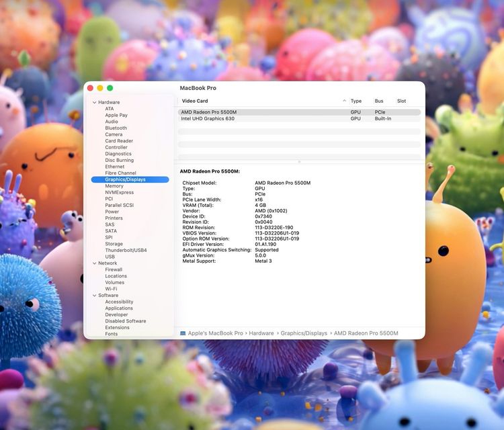Click the laptop icon in path bar
Viewport: 504px width, 430px height.
tap(183, 333)
